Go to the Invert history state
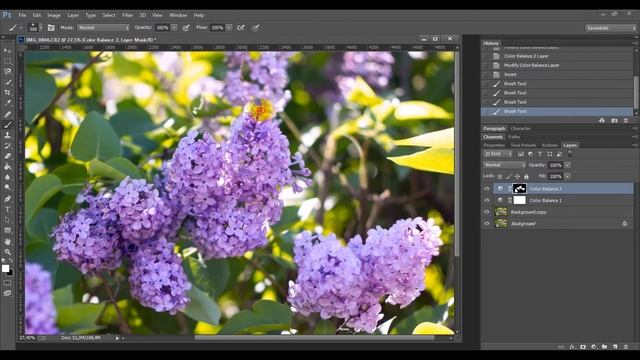Image resolution: width=640 pixels, height=360 pixels. 557,75
